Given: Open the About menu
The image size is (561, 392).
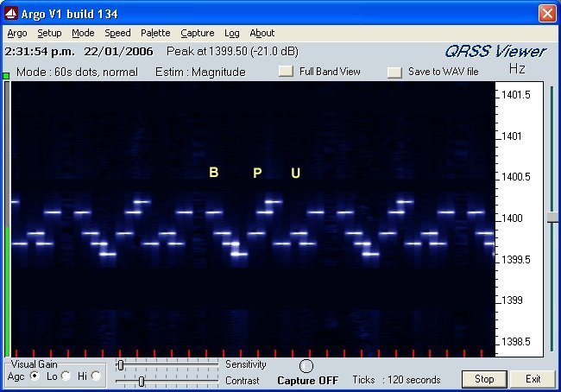Looking at the screenshot, I should 262,33.
